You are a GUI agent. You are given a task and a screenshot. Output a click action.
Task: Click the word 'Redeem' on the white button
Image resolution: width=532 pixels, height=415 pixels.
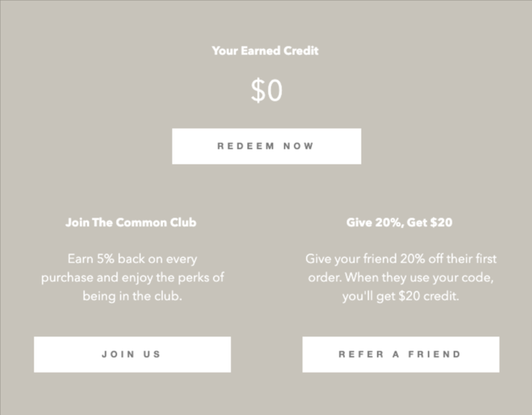[x=246, y=146]
